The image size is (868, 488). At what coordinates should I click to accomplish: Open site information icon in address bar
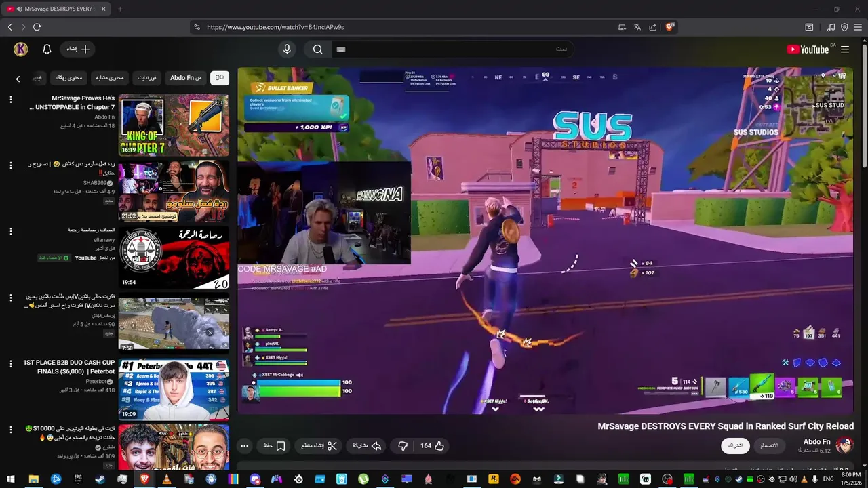pos(197,27)
